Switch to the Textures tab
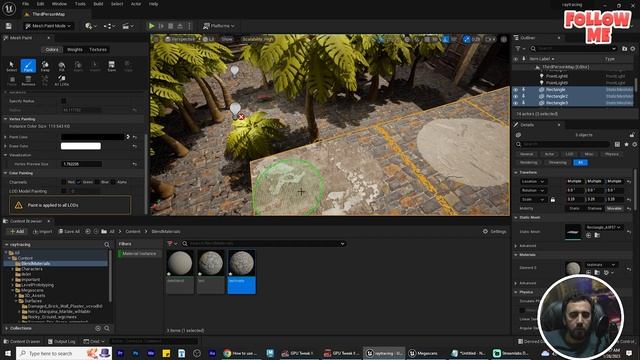Image resolution: width=640 pixels, height=360 pixels. click(98, 49)
